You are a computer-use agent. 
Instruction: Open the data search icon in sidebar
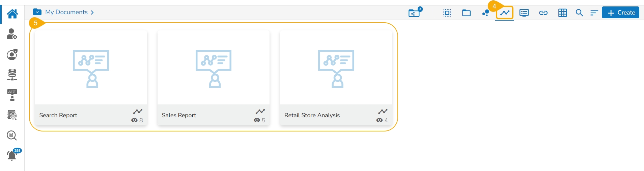point(12,136)
